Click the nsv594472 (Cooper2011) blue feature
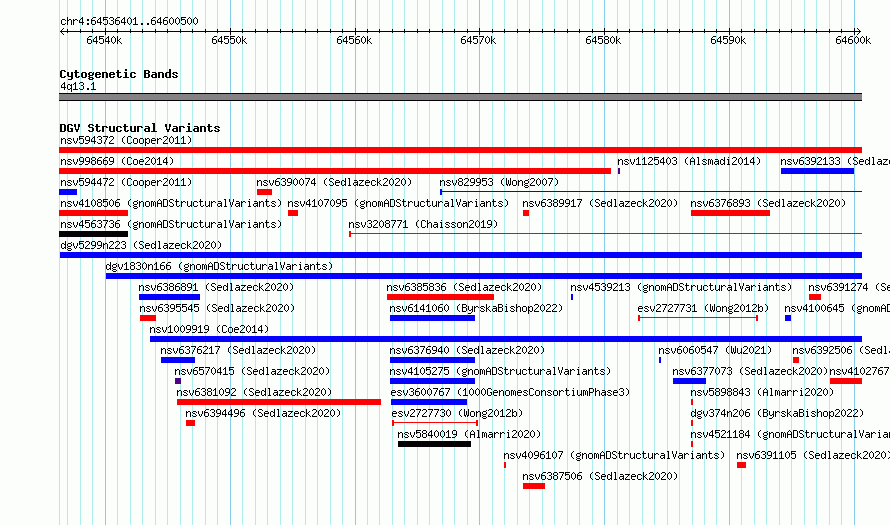890x525 pixels. point(68,192)
